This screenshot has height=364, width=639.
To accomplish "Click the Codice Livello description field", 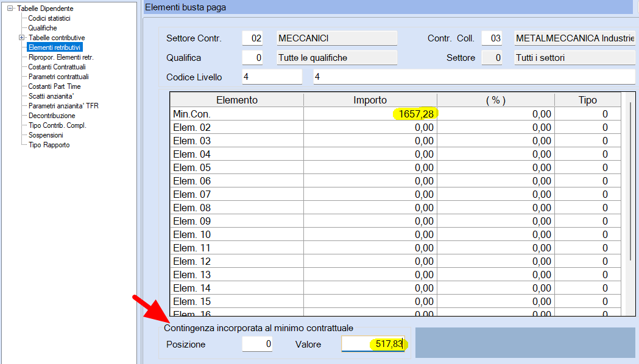I will 474,77.
